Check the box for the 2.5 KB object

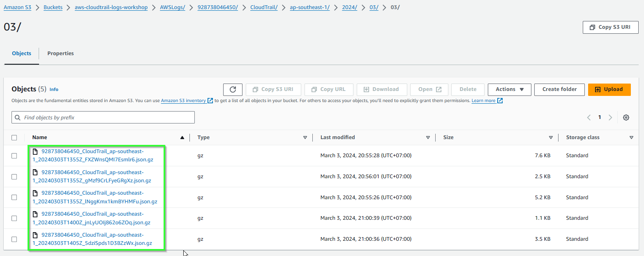14,177
